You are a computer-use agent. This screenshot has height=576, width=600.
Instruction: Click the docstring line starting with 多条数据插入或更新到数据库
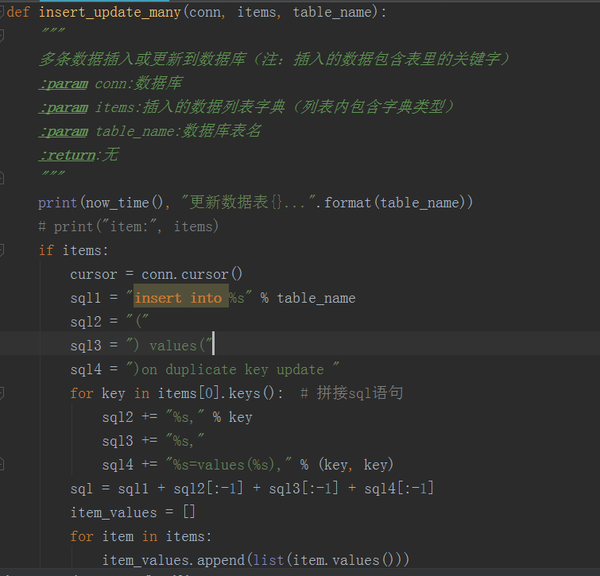pyautogui.click(x=275, y=59)
